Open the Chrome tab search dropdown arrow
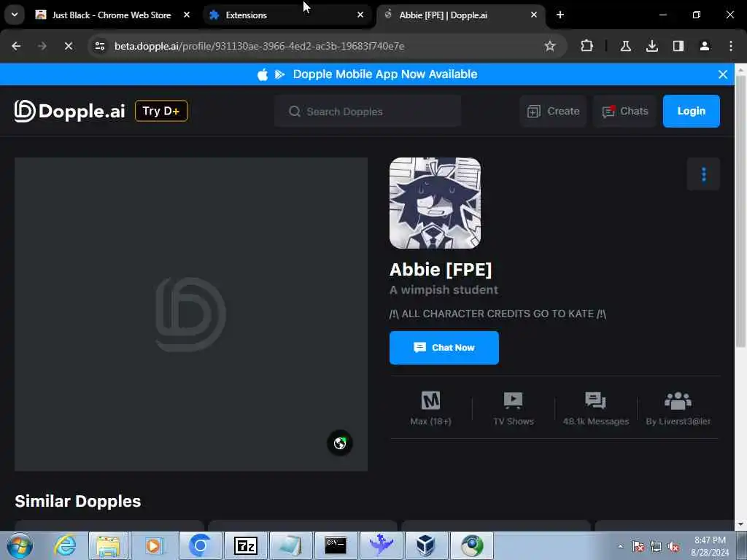Screen dimensions: 747x560 pos(15,15)
